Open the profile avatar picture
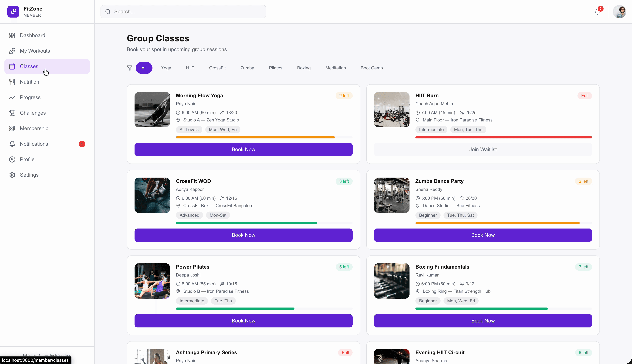The height and width of the screenshot is (364, 632). (x=619, y=11)
